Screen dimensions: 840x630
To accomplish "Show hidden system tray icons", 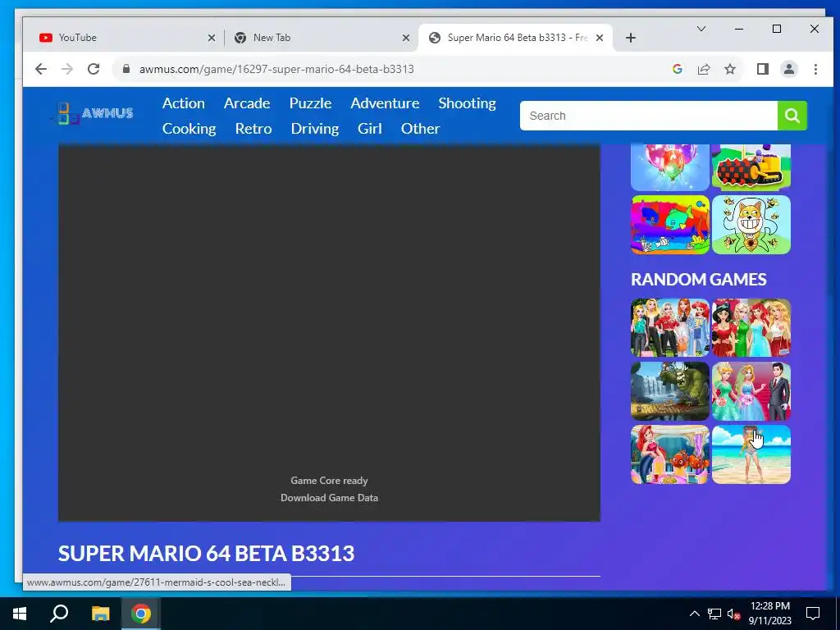I will pyautogui.click(x=694, y=614).
